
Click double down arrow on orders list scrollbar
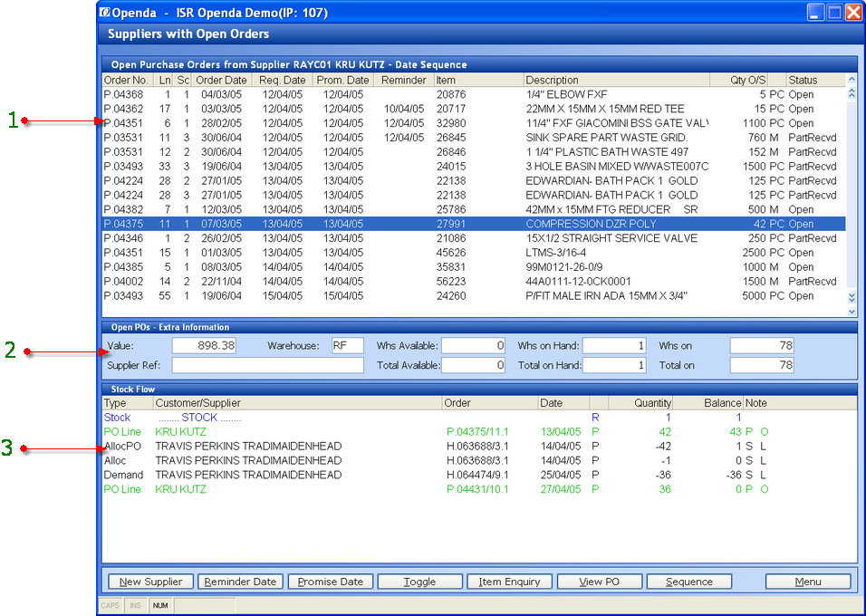852,298
